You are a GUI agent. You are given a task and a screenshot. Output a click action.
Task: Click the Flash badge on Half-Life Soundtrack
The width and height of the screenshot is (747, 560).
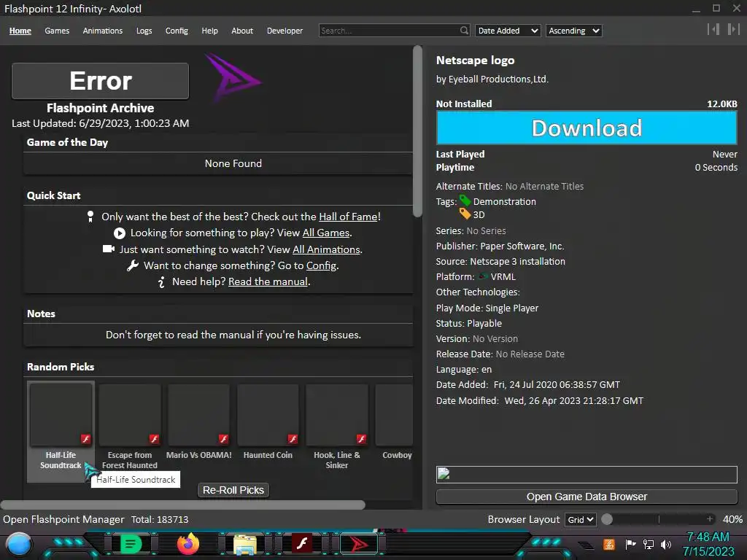pos(86,438)
